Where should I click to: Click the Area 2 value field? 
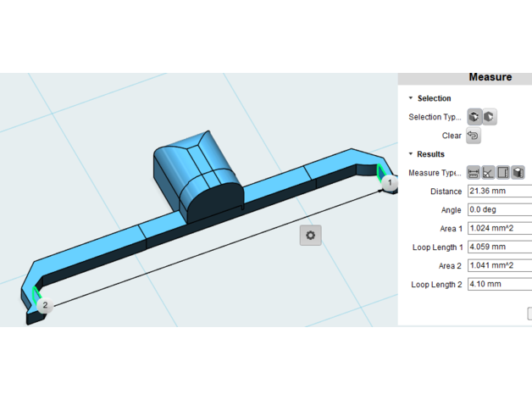(x=499, y=266)
